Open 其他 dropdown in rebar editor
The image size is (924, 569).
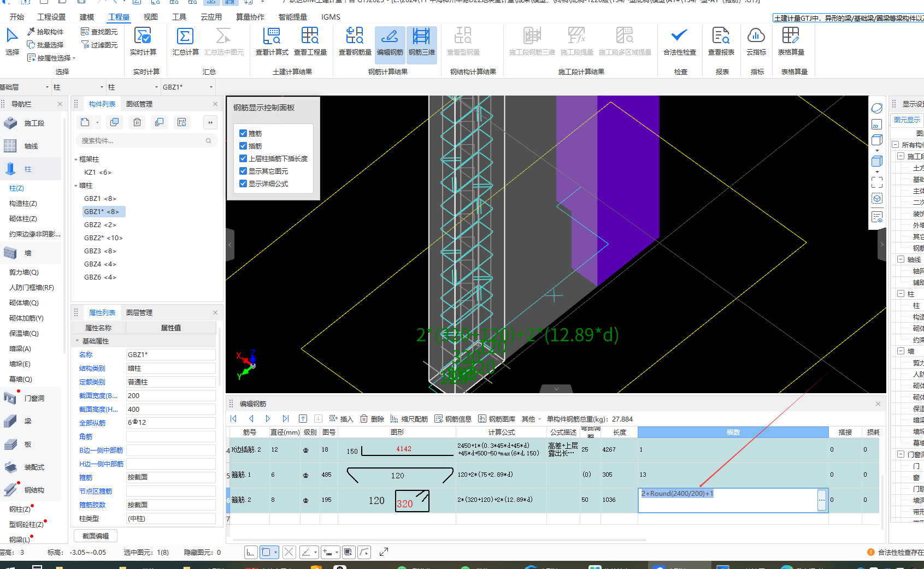pos(531,419)
